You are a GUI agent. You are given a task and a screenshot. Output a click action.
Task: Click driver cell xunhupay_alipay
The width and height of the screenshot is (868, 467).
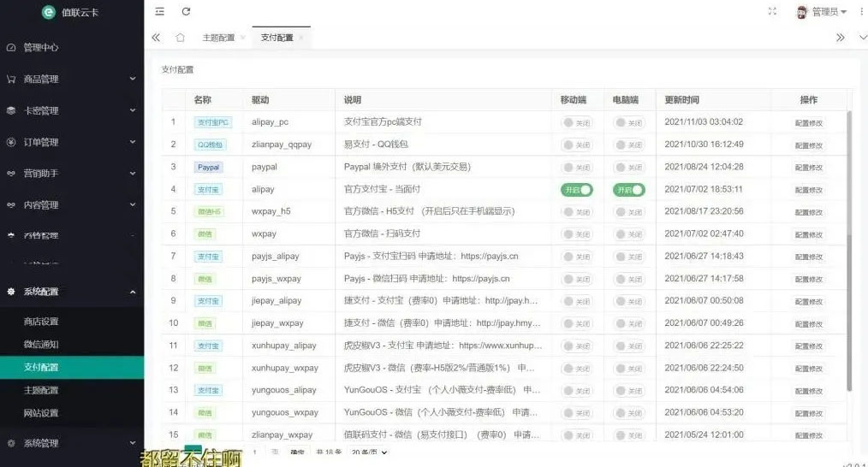point(284,346)
